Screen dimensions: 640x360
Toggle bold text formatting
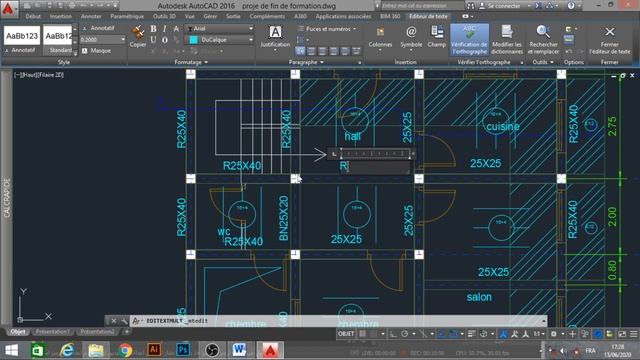coord(153,29)
